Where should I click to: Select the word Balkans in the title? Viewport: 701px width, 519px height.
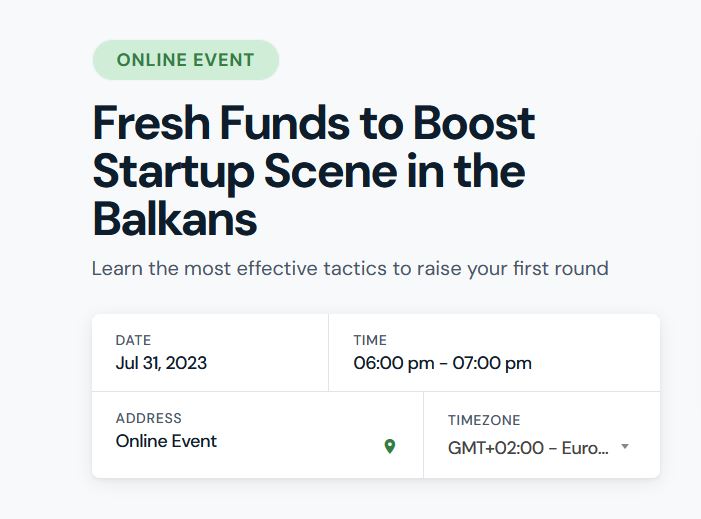pyautogui.click(x=175, y=219)
